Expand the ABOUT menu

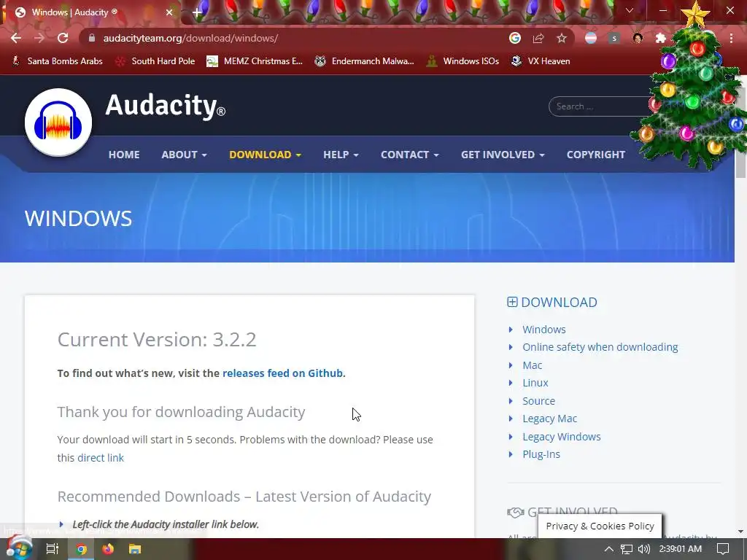(184, 155)
